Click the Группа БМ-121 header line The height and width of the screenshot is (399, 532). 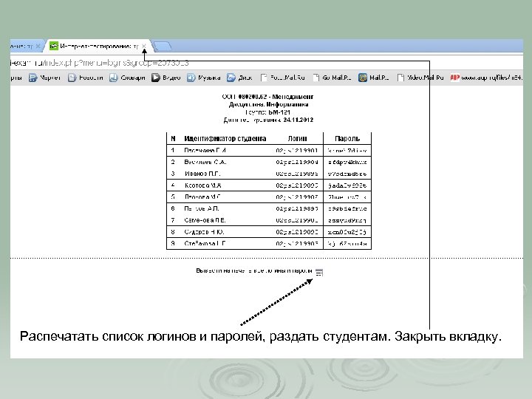click(x=267, y=112)
